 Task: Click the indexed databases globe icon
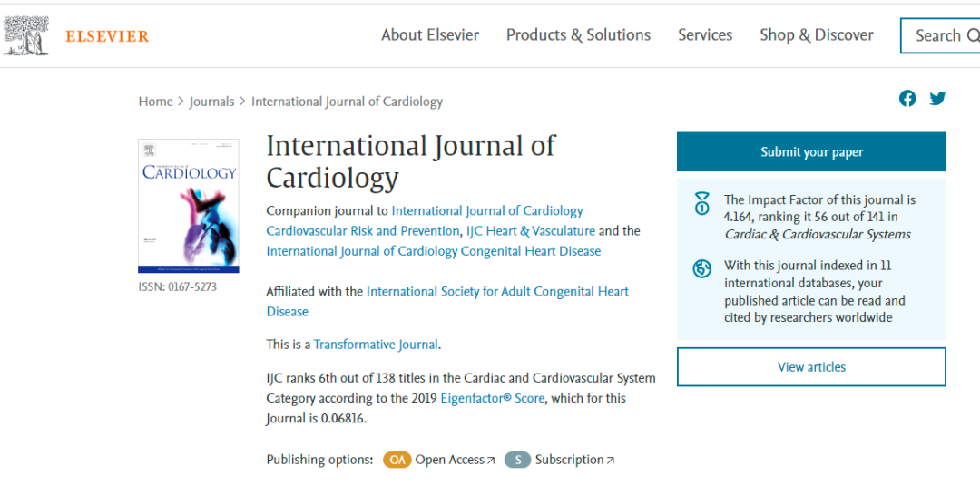tap(701, 268)
